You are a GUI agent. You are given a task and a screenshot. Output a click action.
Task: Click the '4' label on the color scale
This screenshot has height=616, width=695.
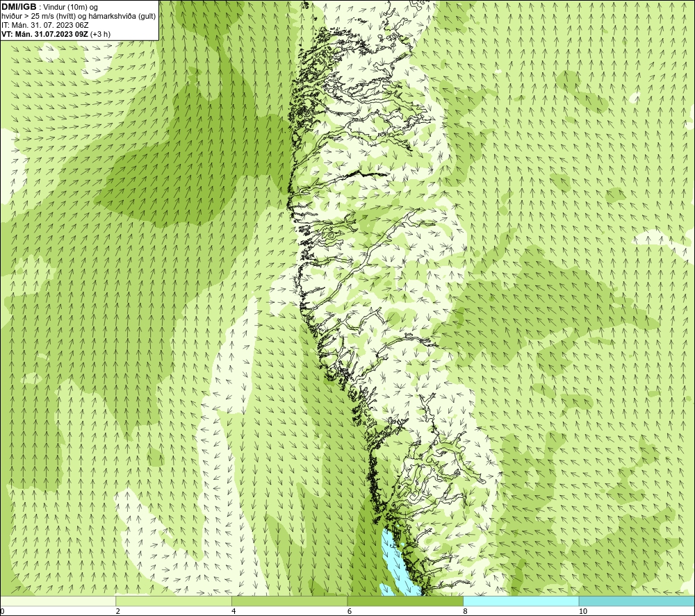click(234, 611)
